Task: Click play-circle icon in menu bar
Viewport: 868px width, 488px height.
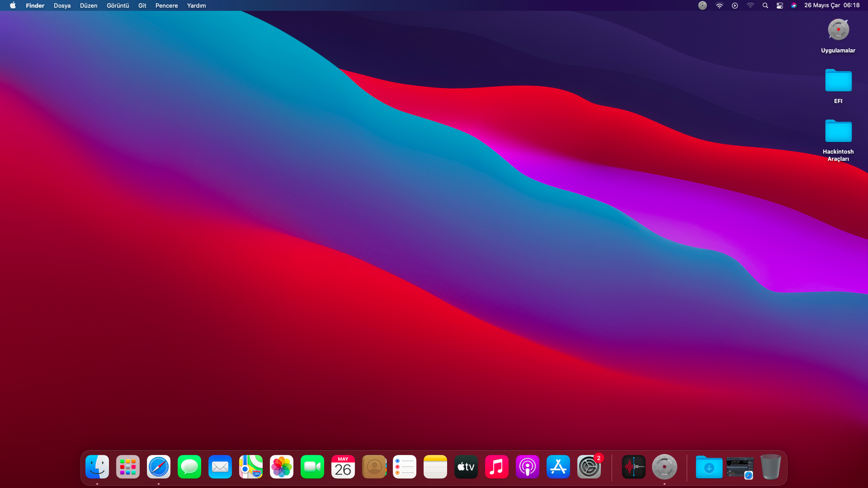Action: pyautogui.click(x=735, y=5)
